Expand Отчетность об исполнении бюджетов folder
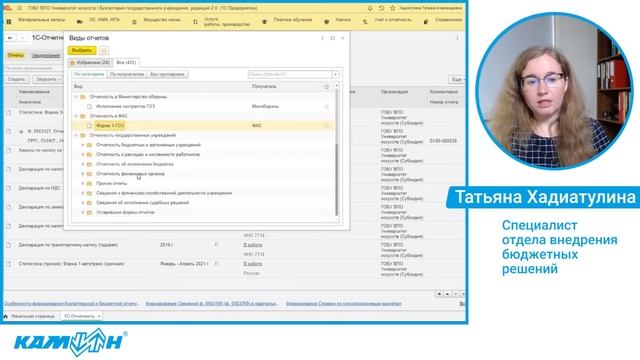 [x=82, y=164]
